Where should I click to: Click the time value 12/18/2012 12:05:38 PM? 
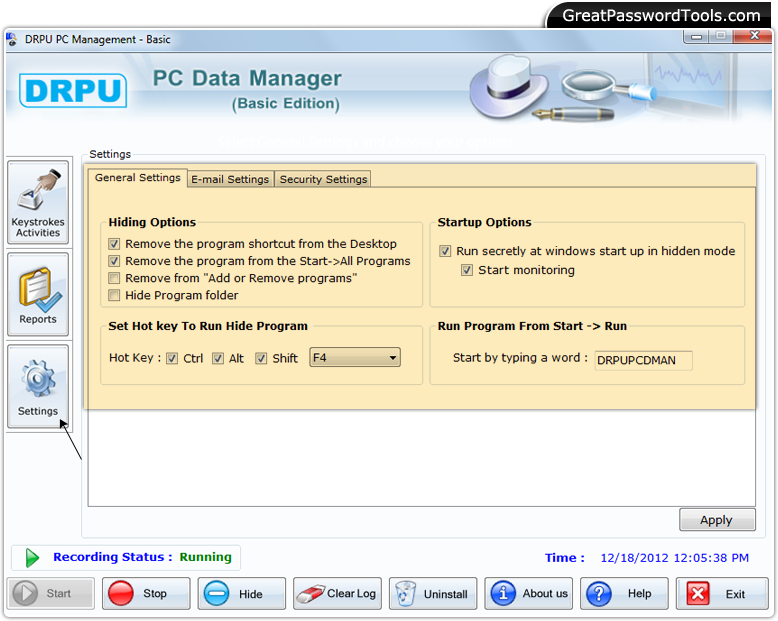pyautogui.click(x=675, y=558)
